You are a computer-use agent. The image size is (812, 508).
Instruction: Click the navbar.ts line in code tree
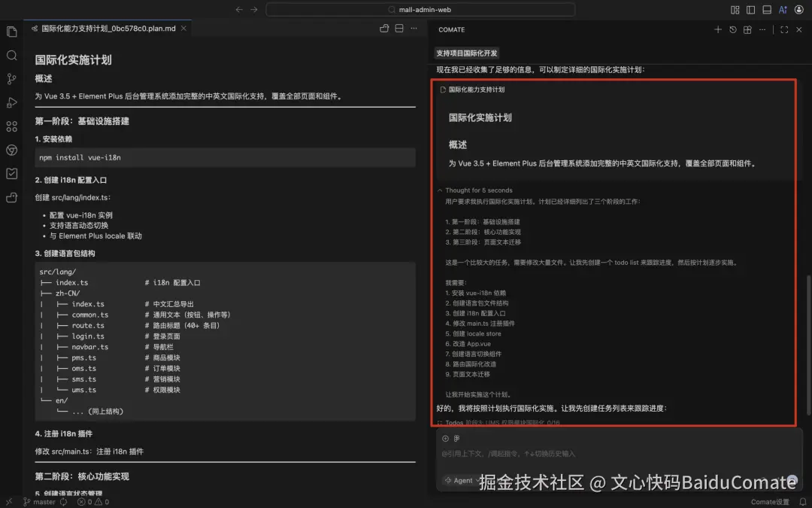point(106,347)
